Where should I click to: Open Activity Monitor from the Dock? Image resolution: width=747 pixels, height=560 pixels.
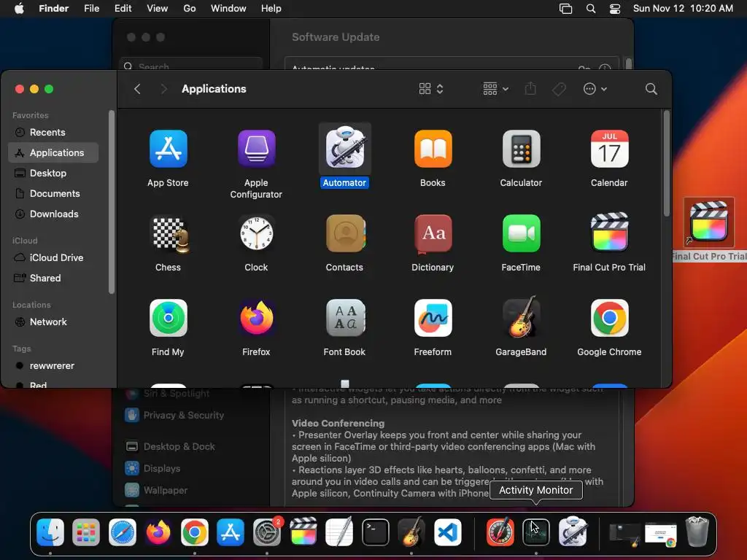point(536,532)
